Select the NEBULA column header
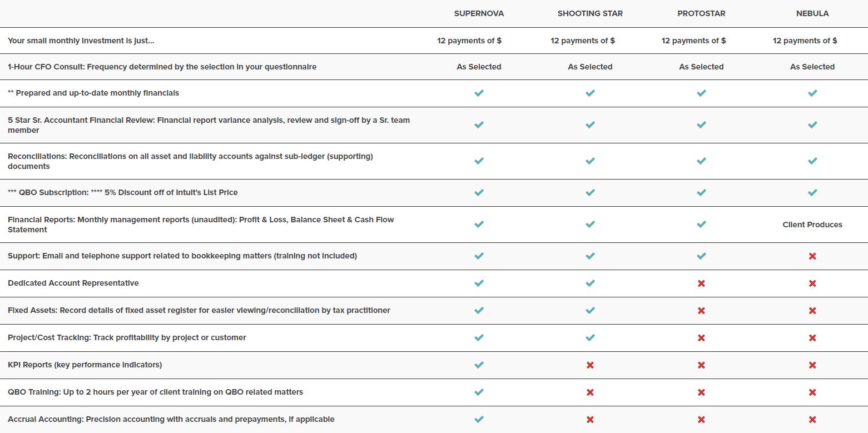The height and width of the screenshot is (433, 868). click(812, 13)
